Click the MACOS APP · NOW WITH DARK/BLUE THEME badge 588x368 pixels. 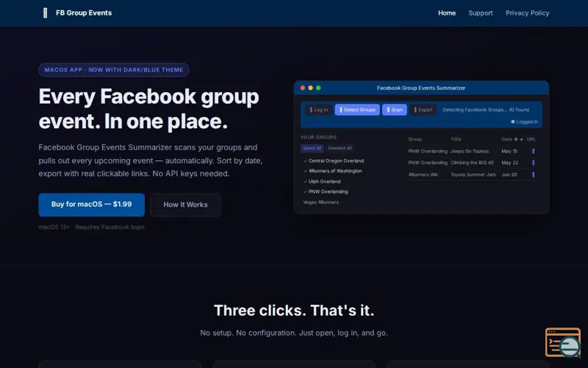(114, 70)
